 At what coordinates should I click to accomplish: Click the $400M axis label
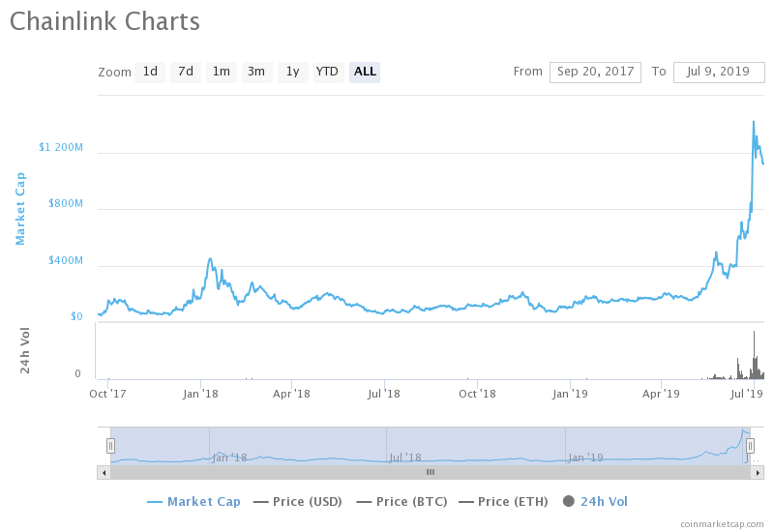66,260
